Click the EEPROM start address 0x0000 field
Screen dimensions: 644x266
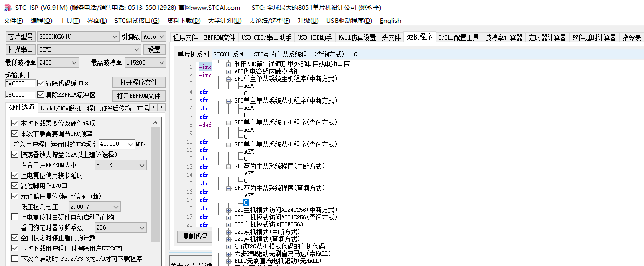point(20,95)
